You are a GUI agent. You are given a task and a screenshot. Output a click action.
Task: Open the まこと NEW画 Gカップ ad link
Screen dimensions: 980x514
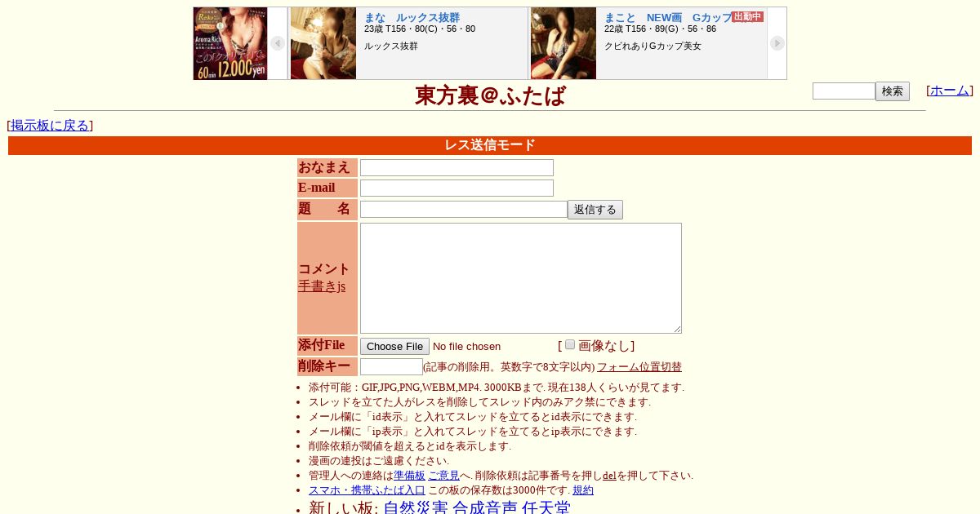[x=668, y=17]
